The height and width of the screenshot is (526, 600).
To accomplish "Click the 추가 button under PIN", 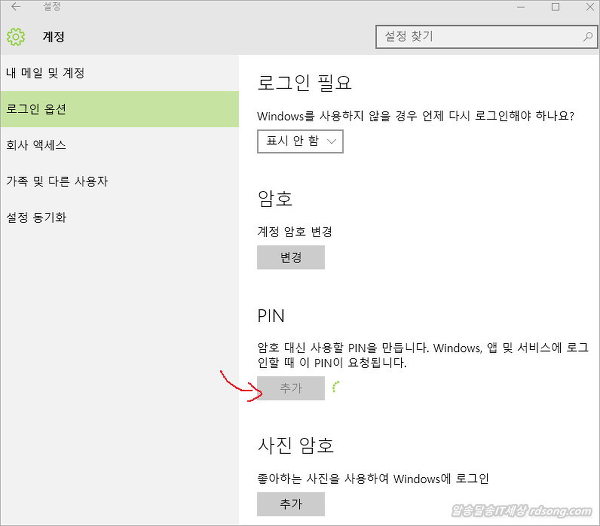I will click(290, 389).
